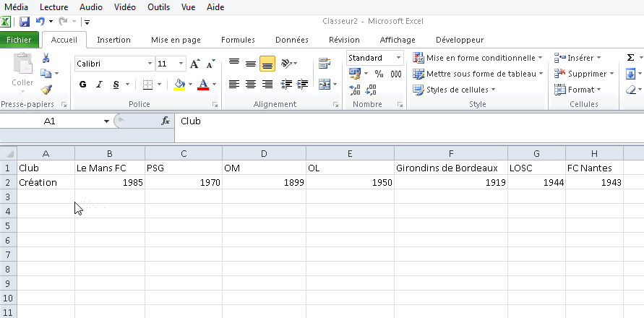
Task: Apply red font color A
Action: tap(203, 85)
